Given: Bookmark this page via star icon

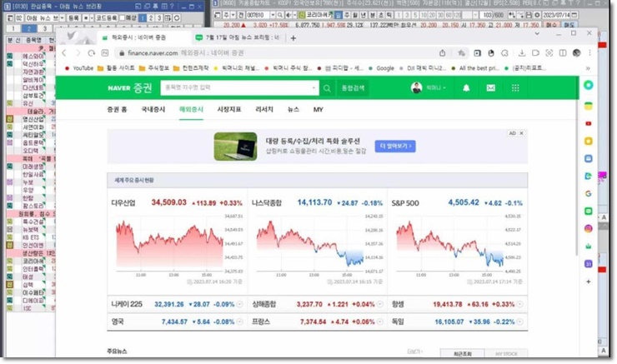Looking at the screenshot, I should pyautogui.click(x=461, y=52).
